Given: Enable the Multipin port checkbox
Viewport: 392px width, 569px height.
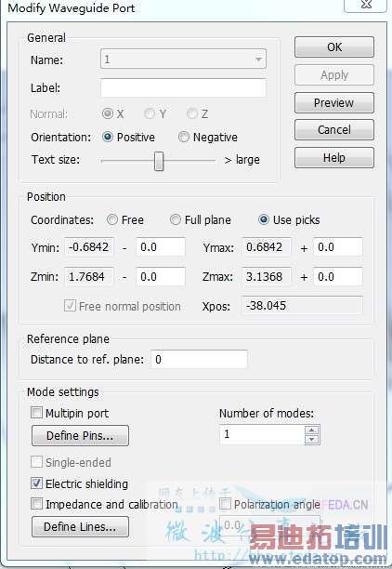Looking at the screenshot, I should tap(36, 413).
